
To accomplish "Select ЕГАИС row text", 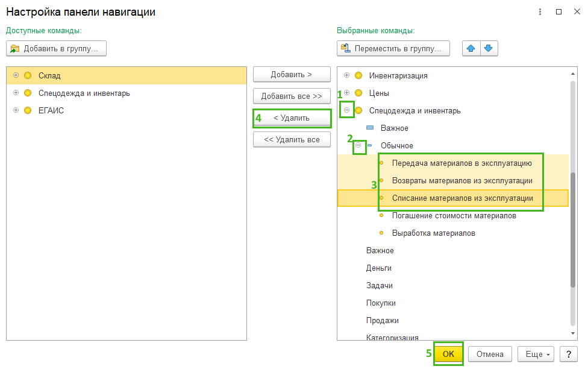I will pos(51,110).
